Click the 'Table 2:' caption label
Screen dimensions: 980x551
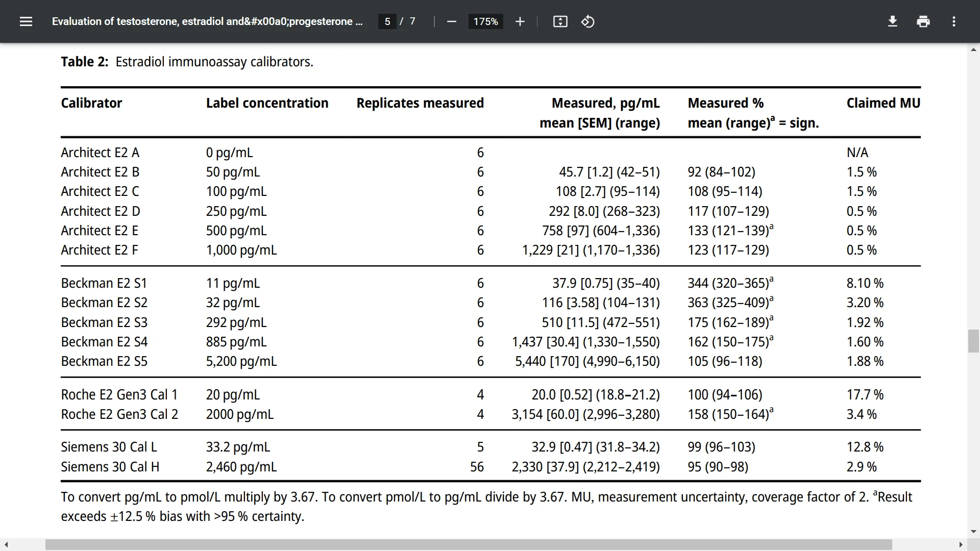pyautogui.click(x=85, y=62)
